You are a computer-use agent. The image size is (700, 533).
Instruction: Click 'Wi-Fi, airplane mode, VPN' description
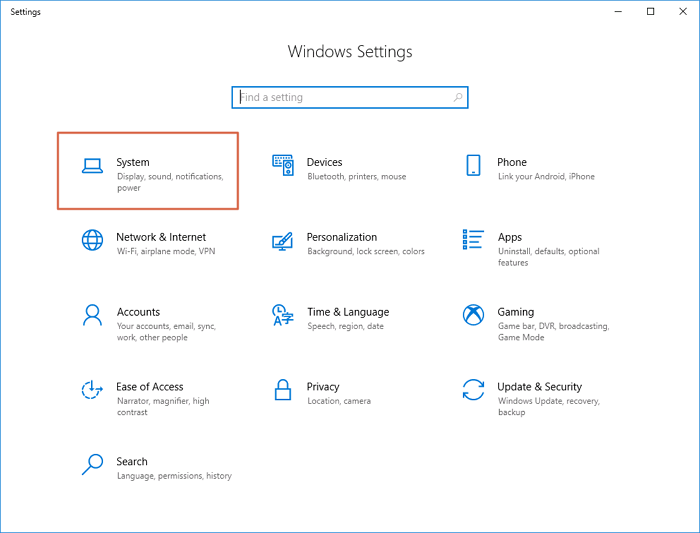tap(166, 251)
